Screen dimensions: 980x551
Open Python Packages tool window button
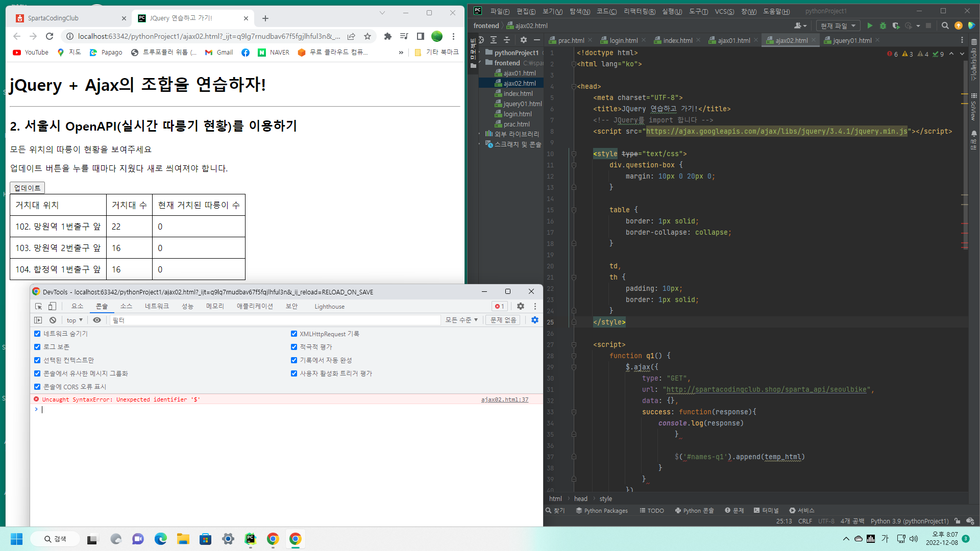pyautogui.click(x=602, y=510)
